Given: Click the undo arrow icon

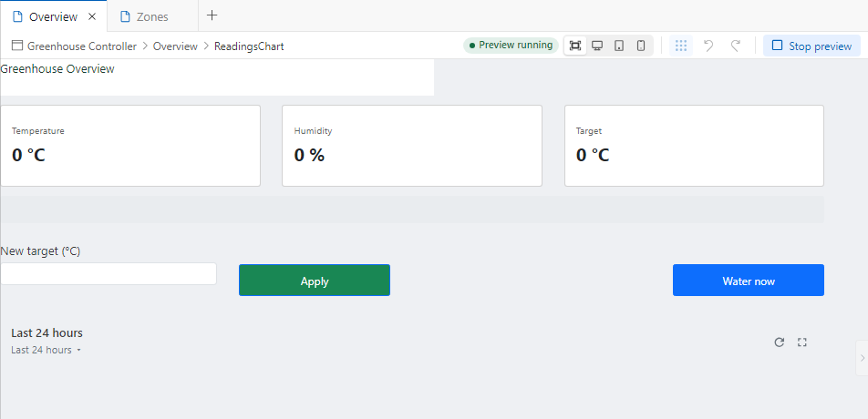Looking at the screenshot, I should (708, 46).
